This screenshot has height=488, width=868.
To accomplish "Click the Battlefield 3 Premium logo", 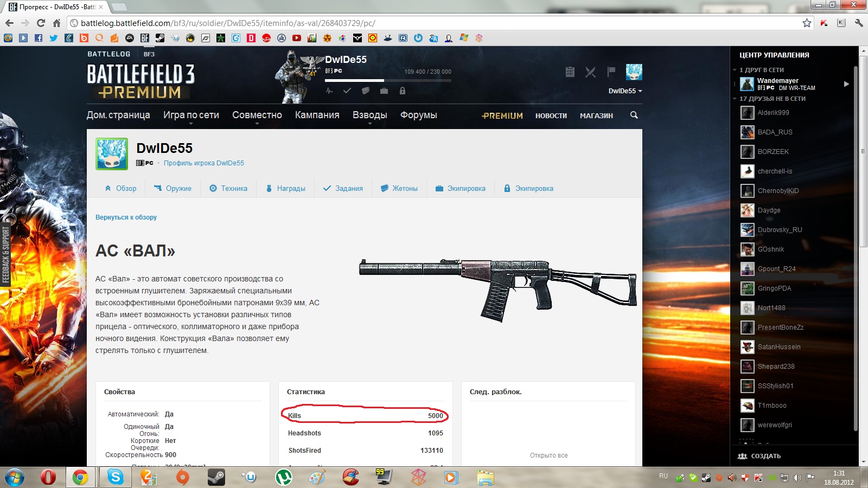I will (x=141, y=82).
